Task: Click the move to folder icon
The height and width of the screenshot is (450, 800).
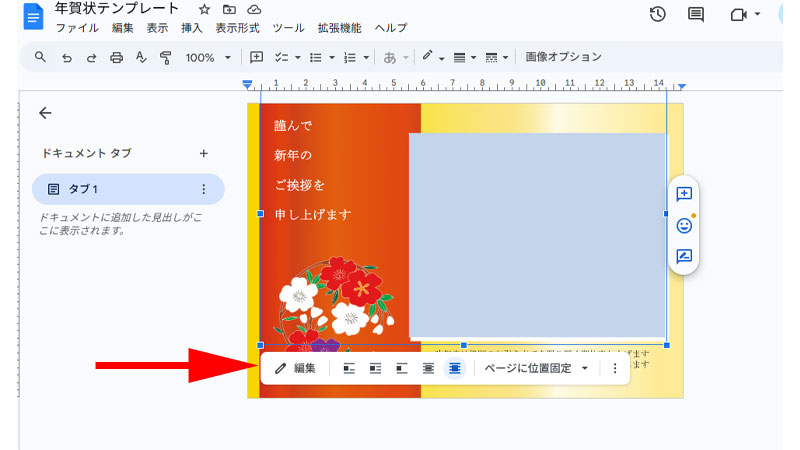Action: [229, 9]
